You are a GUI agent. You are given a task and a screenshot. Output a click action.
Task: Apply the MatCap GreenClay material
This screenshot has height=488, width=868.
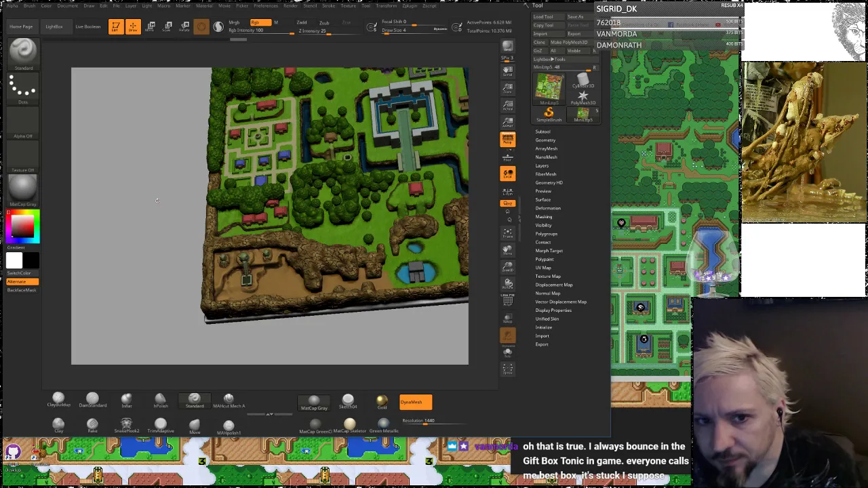point(315,426)
